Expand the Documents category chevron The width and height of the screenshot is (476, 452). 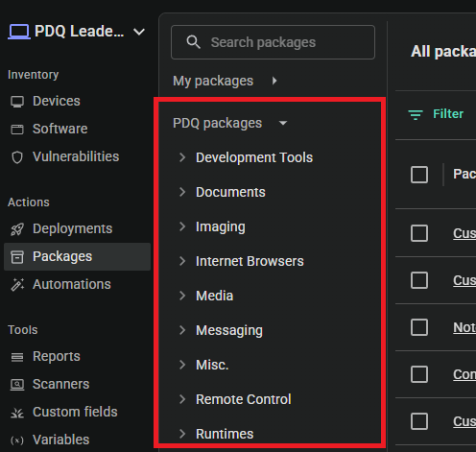pos(182,192)
